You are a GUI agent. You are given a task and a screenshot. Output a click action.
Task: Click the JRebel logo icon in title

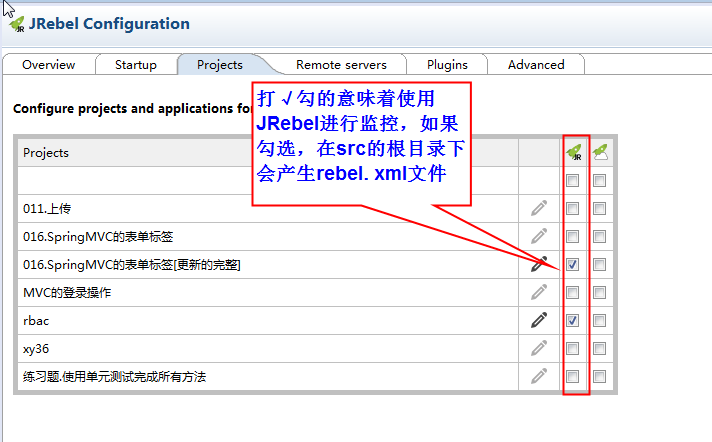pos(17,25)
